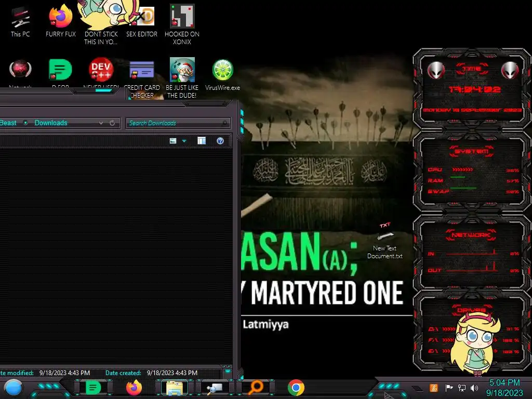Change the view with the Explorer view icon

coord(173,141)
